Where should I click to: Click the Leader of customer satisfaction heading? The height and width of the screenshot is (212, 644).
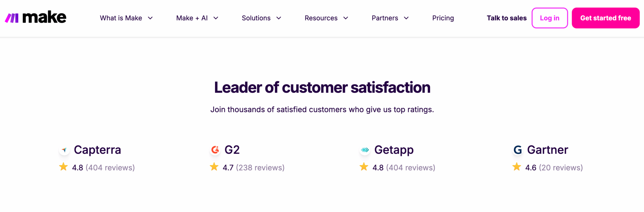(x=322, y=87)
